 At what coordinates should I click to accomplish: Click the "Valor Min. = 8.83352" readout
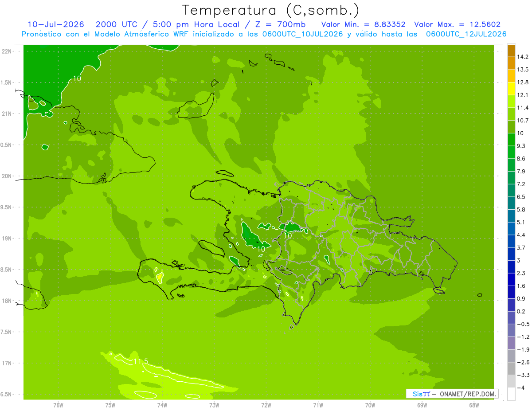(x=364, y=24)
